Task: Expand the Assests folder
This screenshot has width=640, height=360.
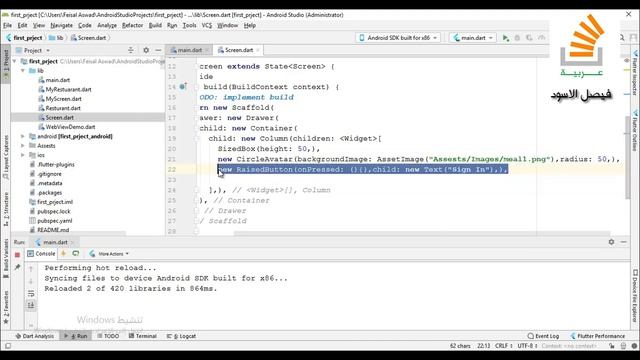Action: pos(23,146)
